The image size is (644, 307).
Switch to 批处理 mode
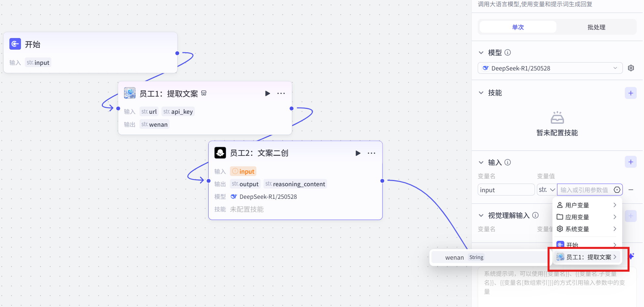(x=596, y=27)
